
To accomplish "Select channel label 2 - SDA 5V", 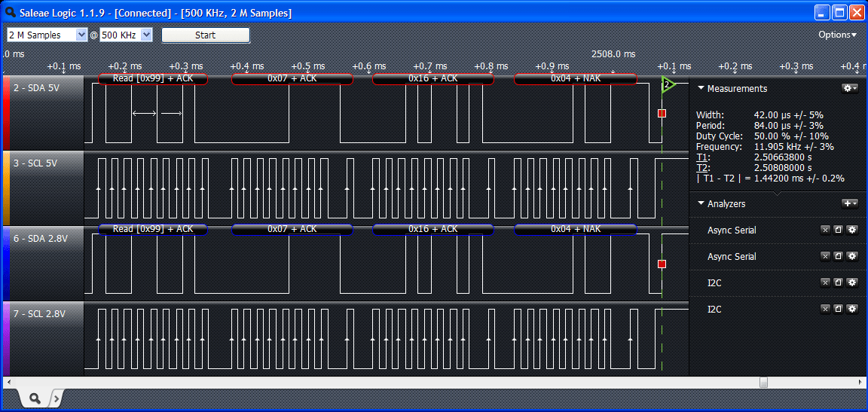I will [36, 87].
